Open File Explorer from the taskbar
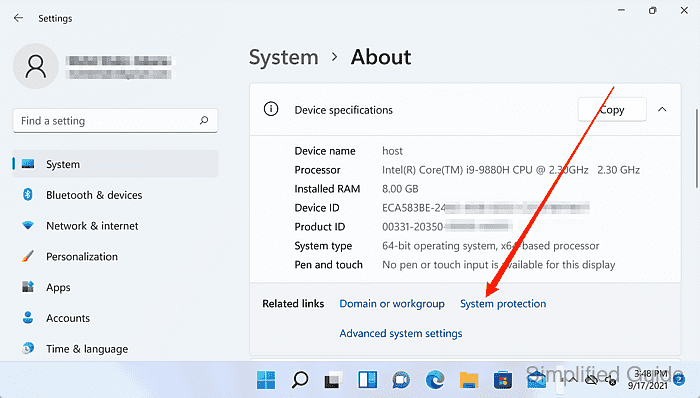Viewport: 700px width, 398px height. pyautogui.click(x=469, y=380)
